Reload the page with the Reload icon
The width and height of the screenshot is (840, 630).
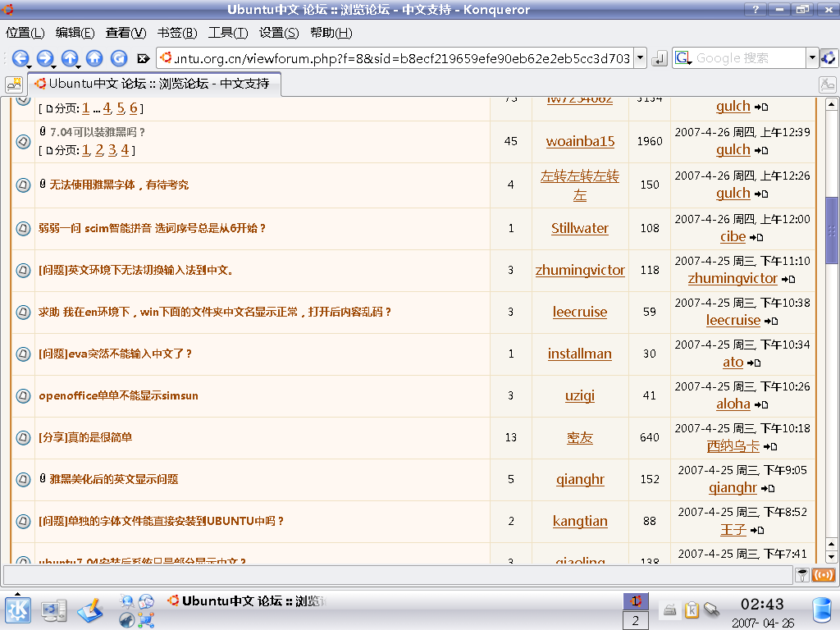119,57
